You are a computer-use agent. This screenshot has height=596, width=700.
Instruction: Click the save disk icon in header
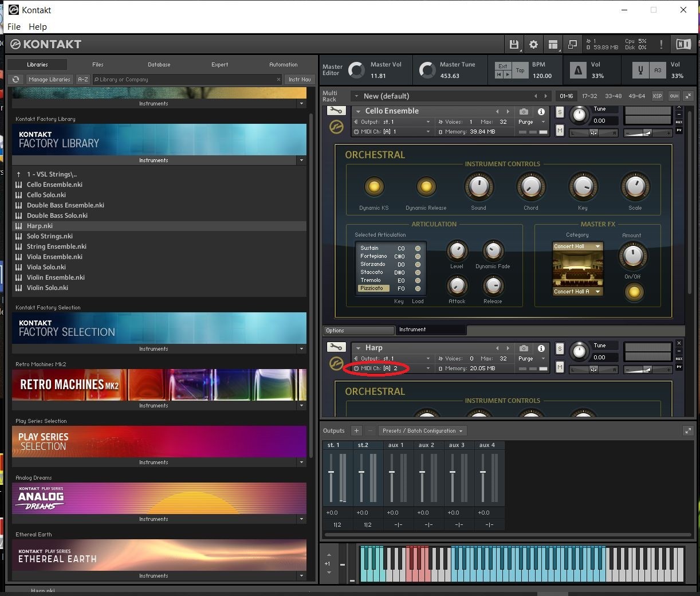514,45
